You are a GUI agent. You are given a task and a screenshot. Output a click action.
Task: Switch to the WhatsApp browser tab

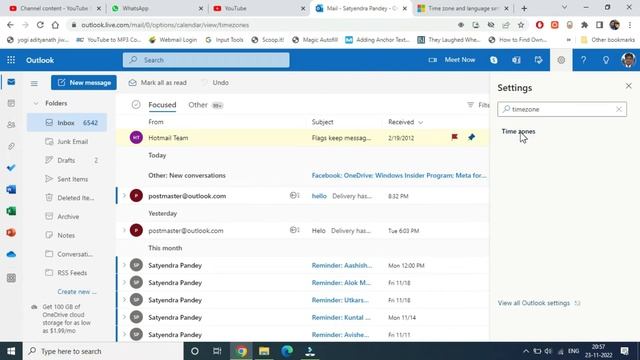point(157,8)
